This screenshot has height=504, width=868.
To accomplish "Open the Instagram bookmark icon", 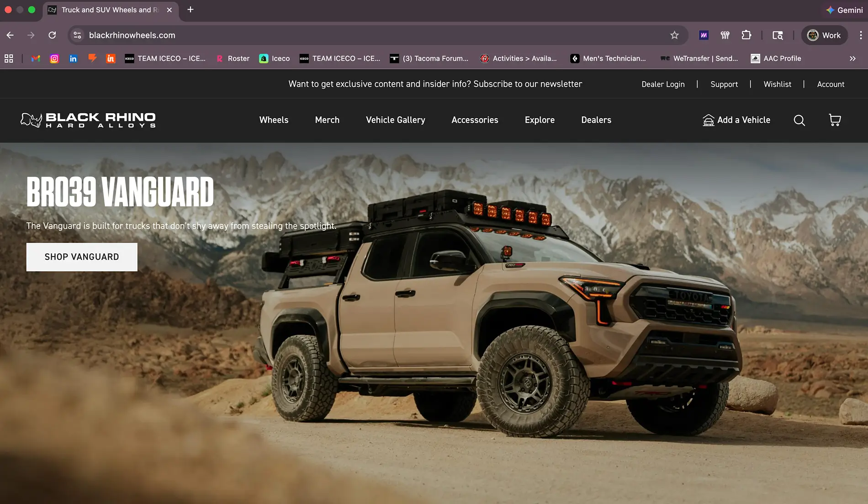I will [54, 58].
